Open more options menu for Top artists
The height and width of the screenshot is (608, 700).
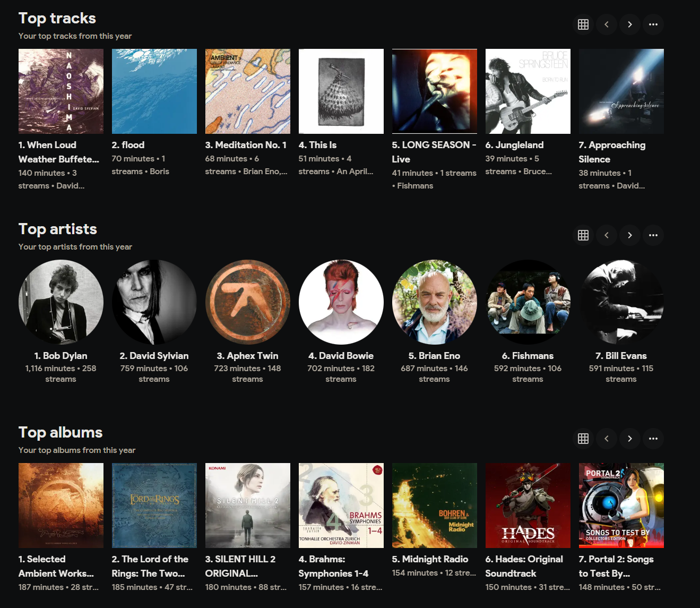653,235
